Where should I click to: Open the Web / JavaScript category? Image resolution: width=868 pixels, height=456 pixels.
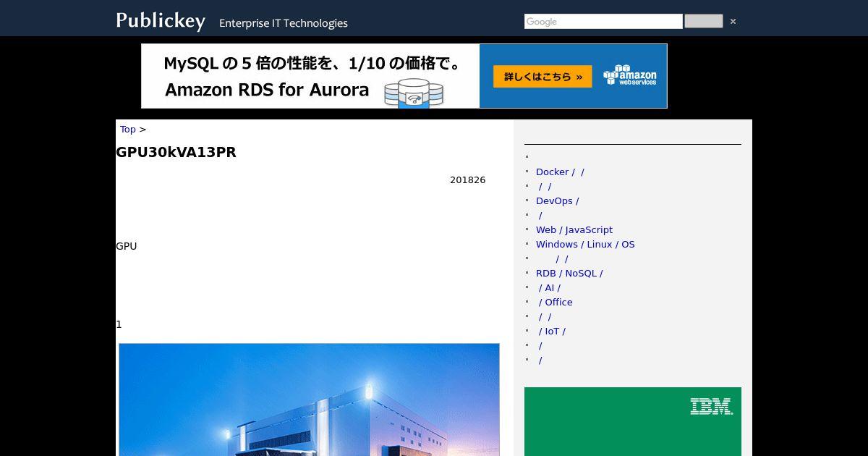pos(574,230)
